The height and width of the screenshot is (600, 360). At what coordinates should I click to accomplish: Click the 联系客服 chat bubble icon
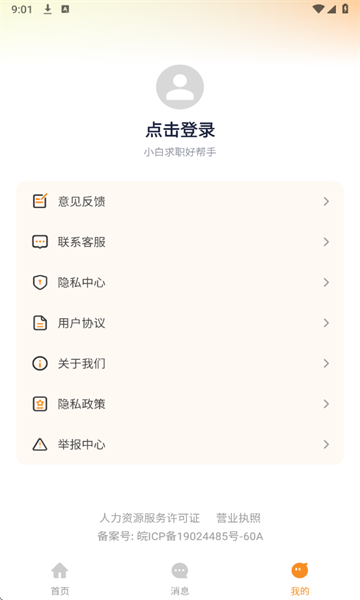pyautogui.click(x=40, y=242)
